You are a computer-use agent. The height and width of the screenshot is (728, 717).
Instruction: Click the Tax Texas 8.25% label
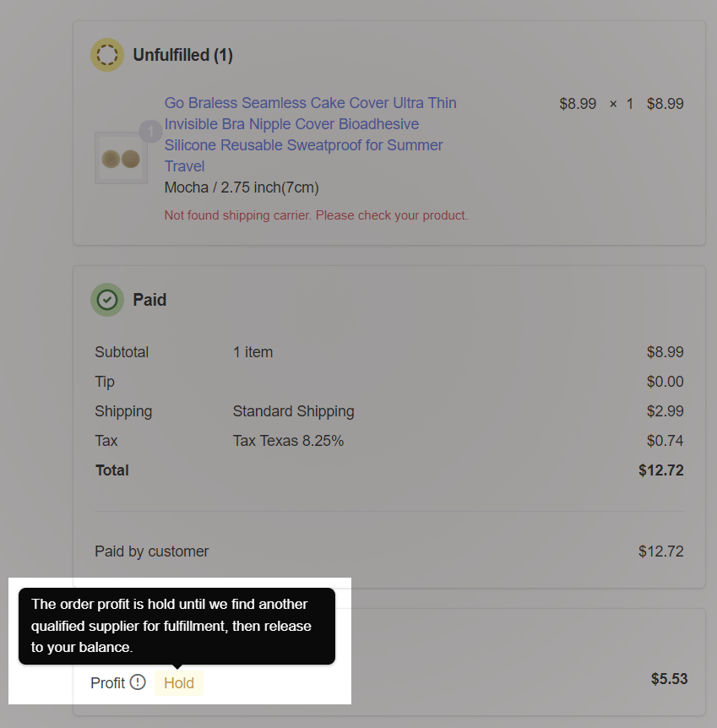(x=288, y=441)
